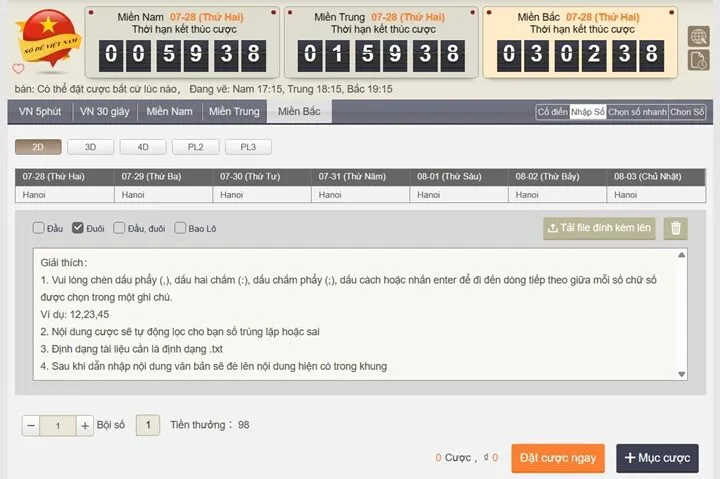Tick the Đầu checkbox
Viewport: 720px width, 479px height.
39,228
